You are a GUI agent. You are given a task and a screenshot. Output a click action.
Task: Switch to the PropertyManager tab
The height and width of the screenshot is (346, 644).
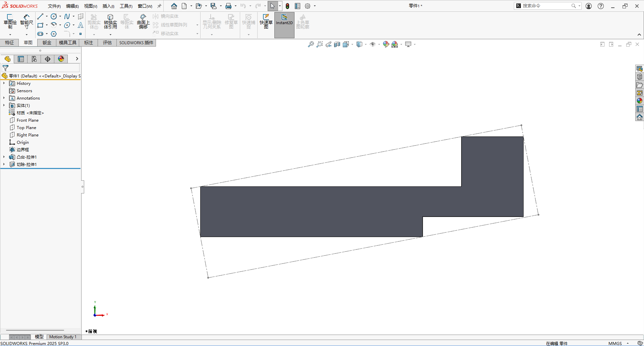[x=21, y=59]
